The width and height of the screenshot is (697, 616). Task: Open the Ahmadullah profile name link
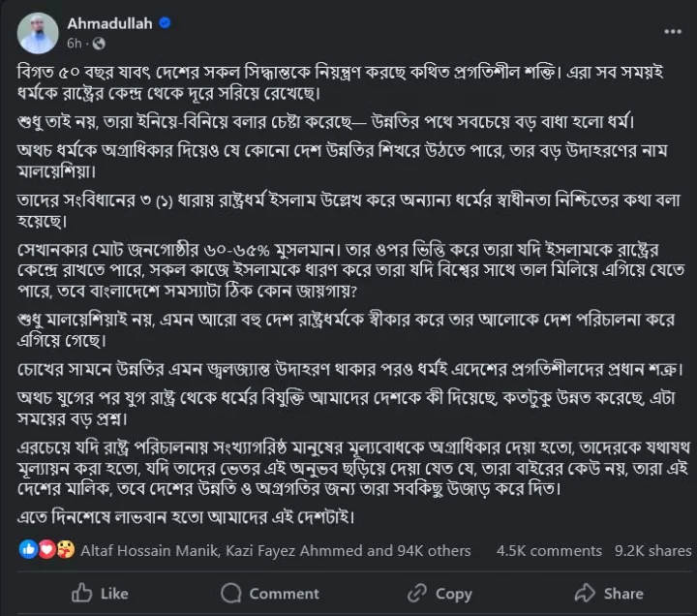pyautogui.click(x=109, y=21)
